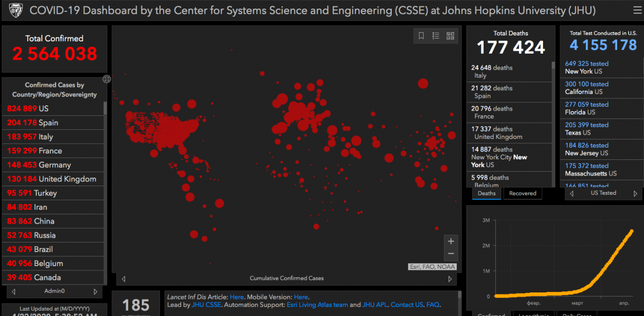Select the '84 802 Iran' row
Viewport: 644px width, 316px height.
[53, 207]
